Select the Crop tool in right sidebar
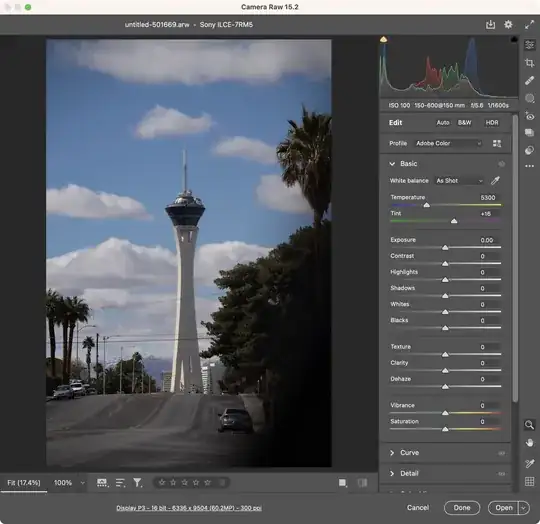The height and width of the screenshot is (524, 540). (530, 63)
